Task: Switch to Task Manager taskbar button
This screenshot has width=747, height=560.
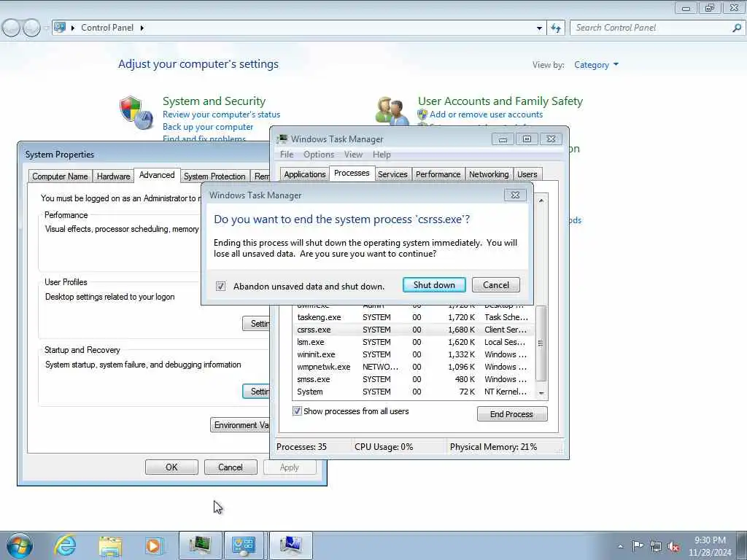Action: click(200, 545)
